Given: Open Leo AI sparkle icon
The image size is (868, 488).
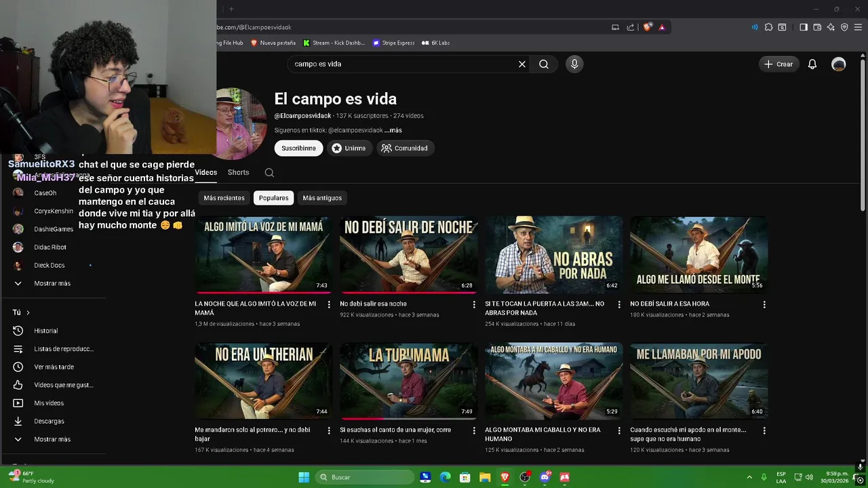Looking at the screenshot, I should point(831,27).
